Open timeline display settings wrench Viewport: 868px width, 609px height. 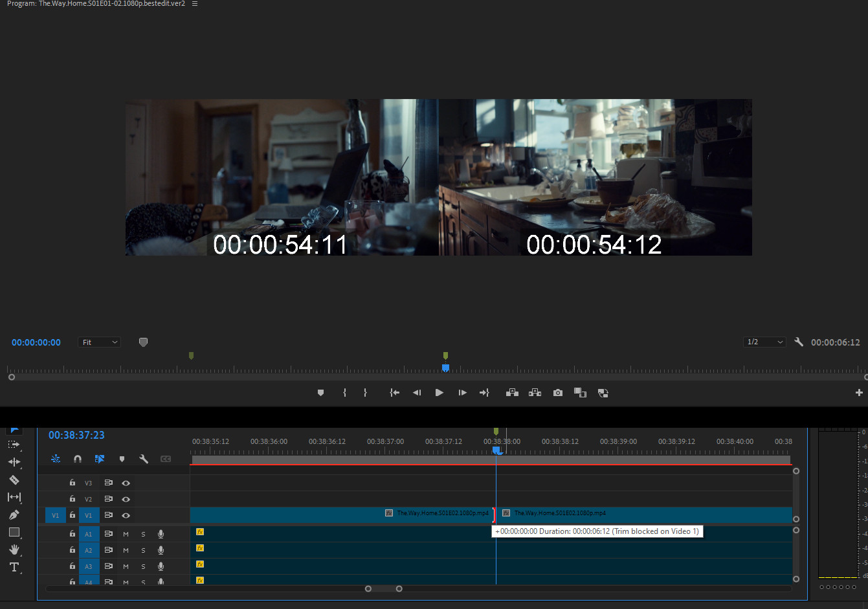click(144, 459)
